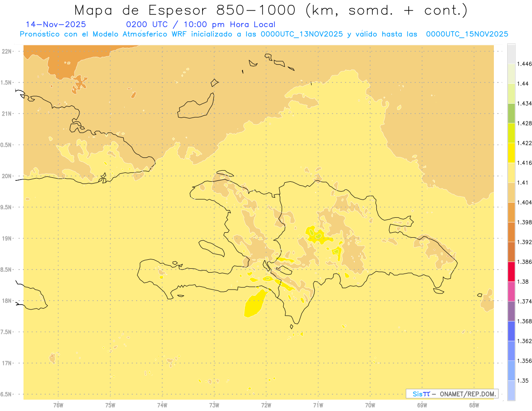
Task: Click the colorbar value '1.386'
Action: 525,262
